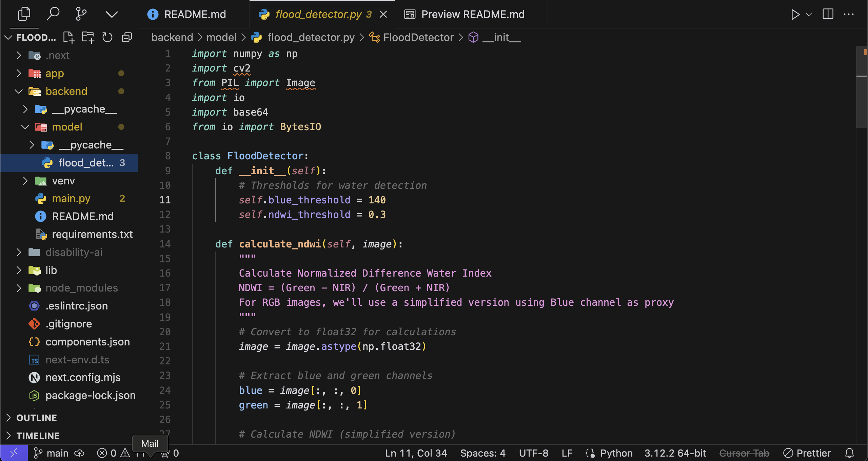Collapse all folders in the explorer
Viewport: 868px width, 461px height.
127,37
